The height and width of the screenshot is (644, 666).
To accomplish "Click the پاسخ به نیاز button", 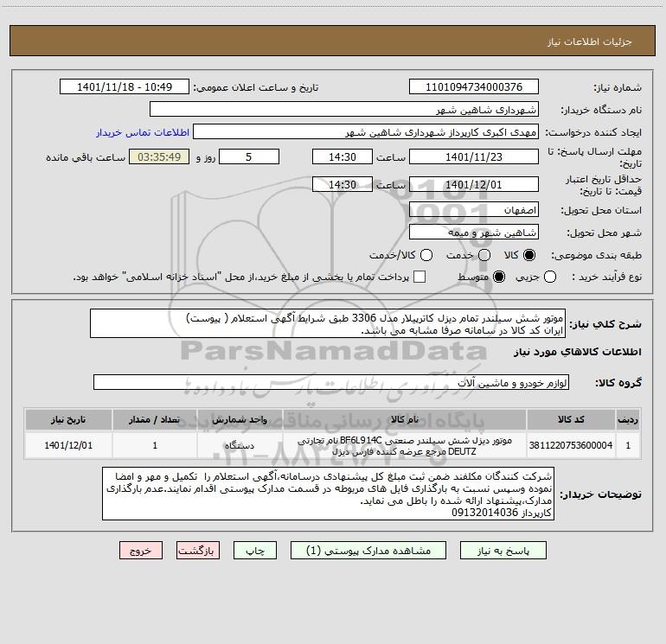I will pyautogui.click(x=503, y=550).
